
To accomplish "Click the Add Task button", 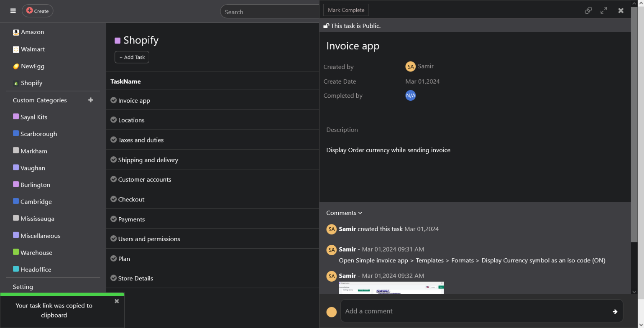I will point(132,57).
